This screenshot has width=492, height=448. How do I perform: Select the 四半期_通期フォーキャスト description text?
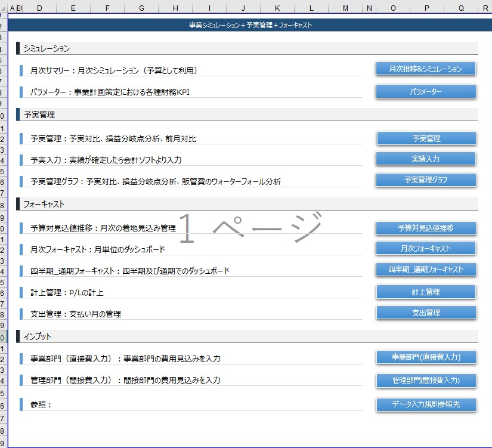pyautogui.click(x=130, y=271)
